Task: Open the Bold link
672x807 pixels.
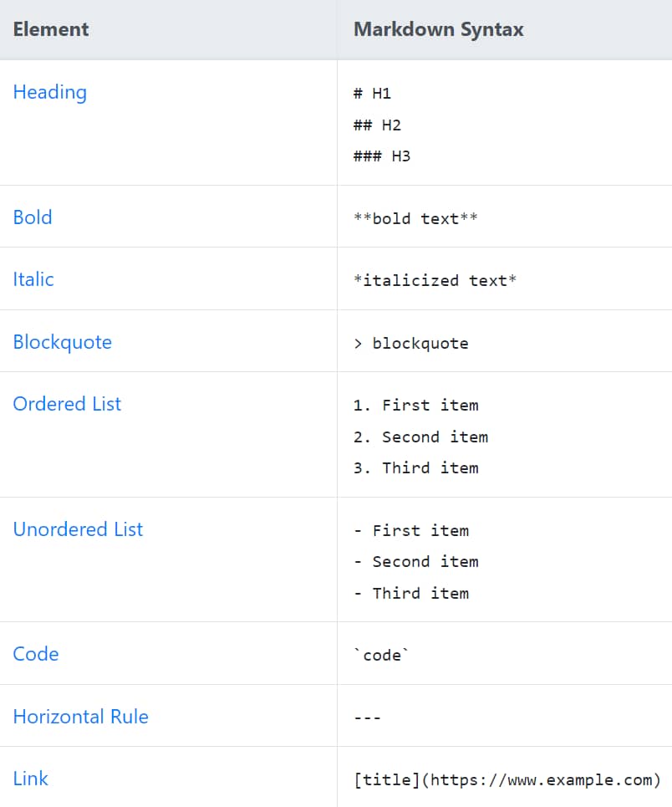Action: tap(33, 217)
